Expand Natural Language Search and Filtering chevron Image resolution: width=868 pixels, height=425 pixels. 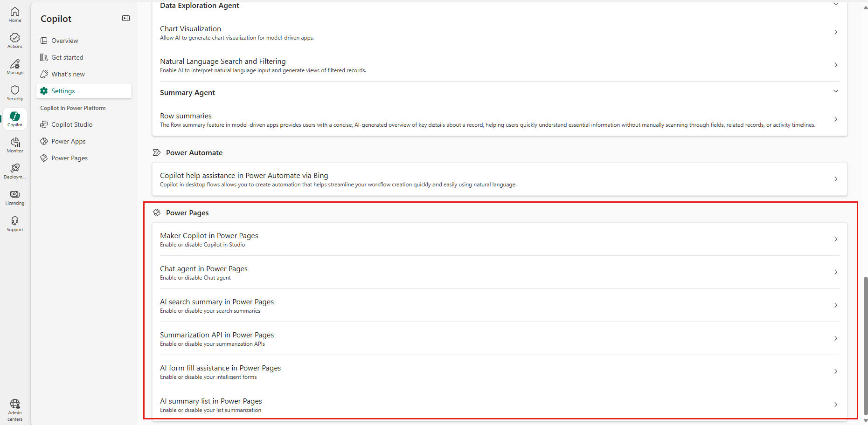836,65
